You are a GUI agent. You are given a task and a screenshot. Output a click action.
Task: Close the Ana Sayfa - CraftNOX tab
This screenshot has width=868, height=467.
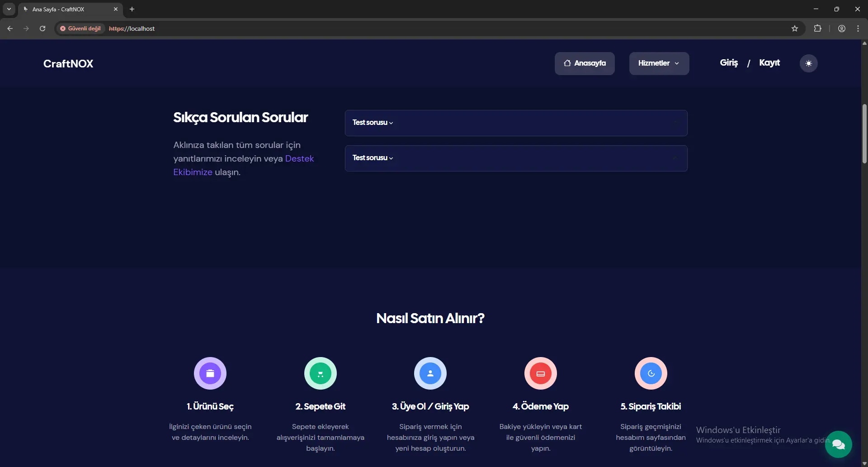pyautogui.click(x=116, y=9)
